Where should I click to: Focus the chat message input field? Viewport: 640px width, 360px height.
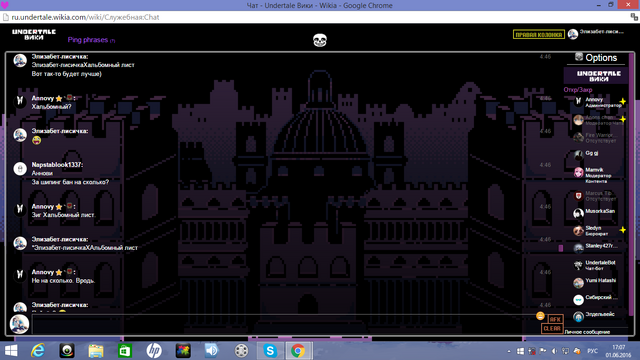point(284,324)
